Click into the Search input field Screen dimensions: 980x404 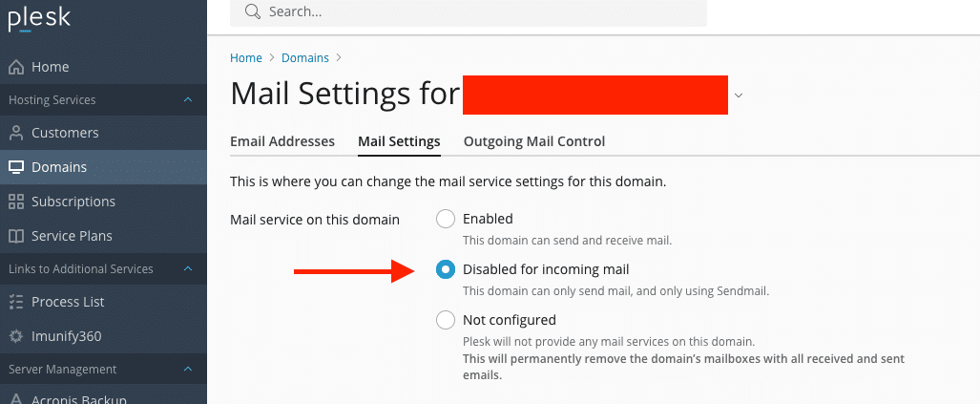[477, 12]
